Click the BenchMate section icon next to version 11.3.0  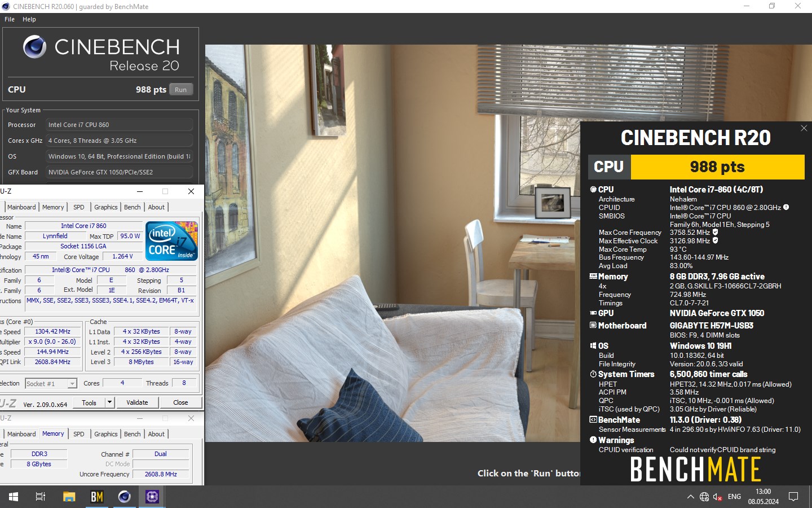pos(593,420)
